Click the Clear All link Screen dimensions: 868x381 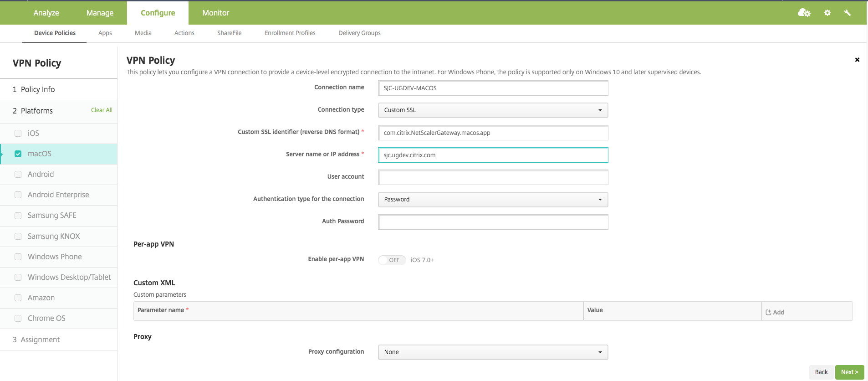pos(102,110)
